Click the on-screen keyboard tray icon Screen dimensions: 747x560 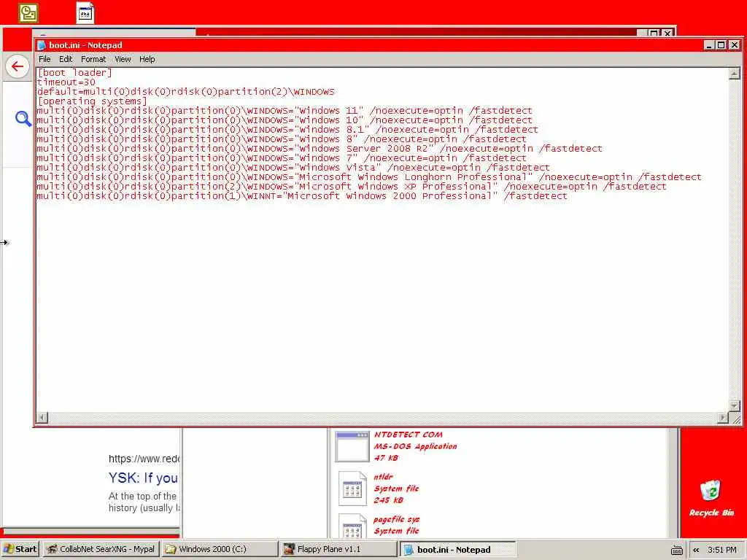pos(676,550)
